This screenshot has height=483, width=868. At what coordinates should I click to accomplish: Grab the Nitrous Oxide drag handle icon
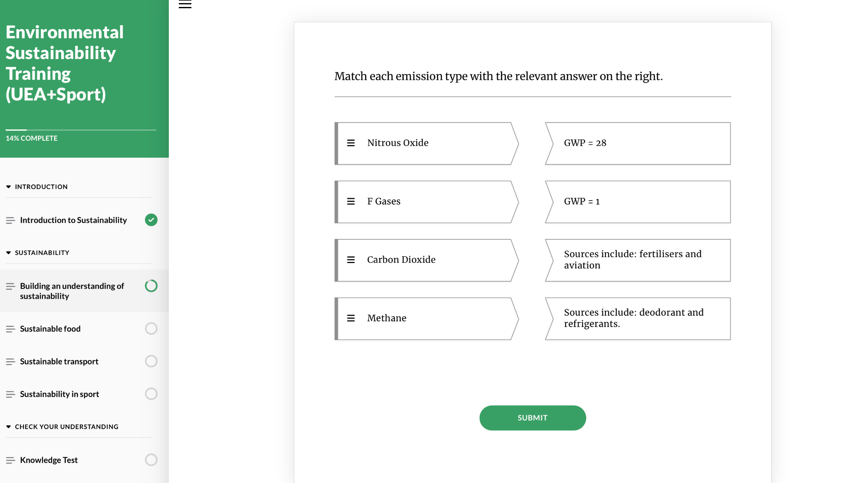coord(351,143)
